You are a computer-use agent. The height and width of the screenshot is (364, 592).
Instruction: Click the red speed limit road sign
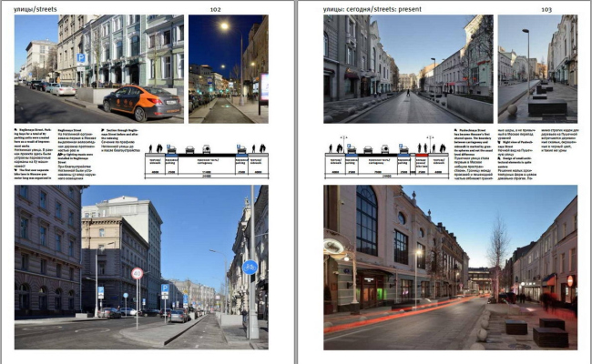pyautogui.click(x=137, y=273)
